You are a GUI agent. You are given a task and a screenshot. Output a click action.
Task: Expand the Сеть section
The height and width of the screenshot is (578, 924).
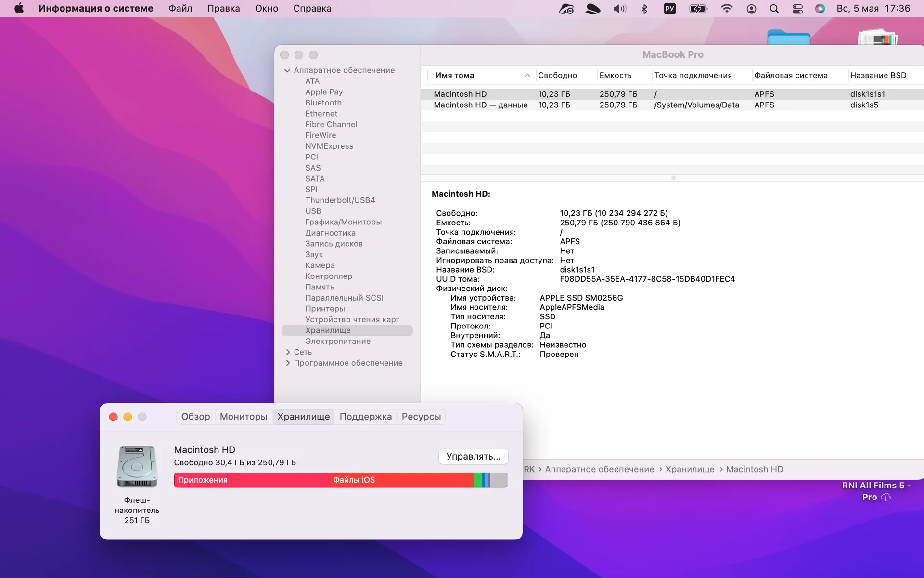coord(288,352)
